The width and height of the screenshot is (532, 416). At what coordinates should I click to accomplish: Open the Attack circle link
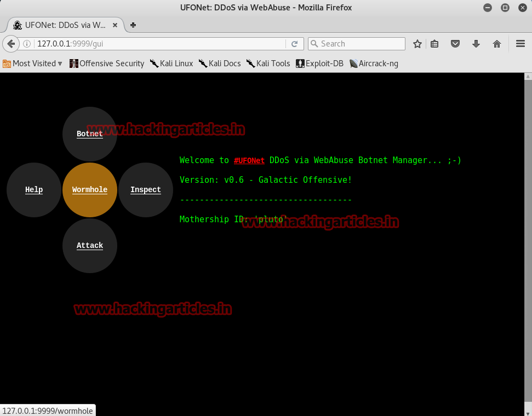click(89, 245)
